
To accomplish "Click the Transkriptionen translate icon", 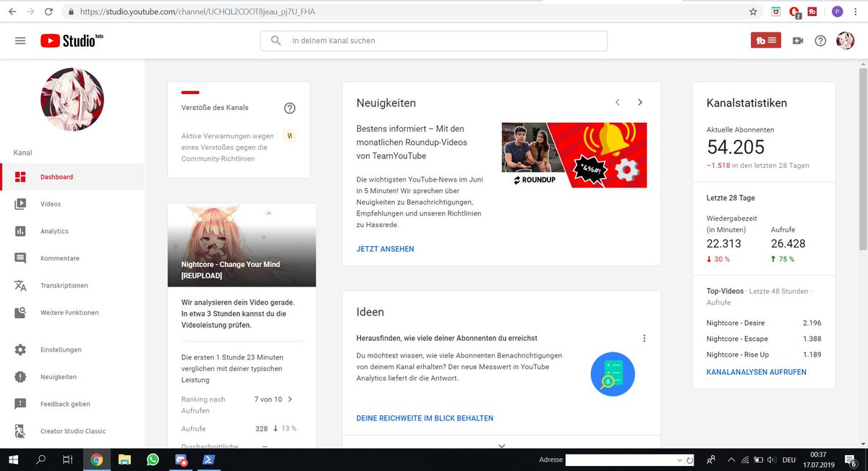I will point(20,285).
